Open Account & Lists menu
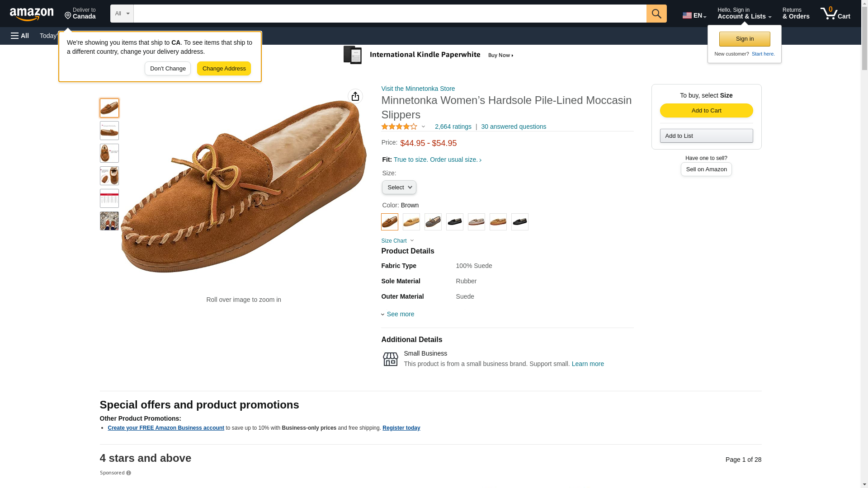Image resolution: width=868 pixels, height=488 pixels. [744, 14]
